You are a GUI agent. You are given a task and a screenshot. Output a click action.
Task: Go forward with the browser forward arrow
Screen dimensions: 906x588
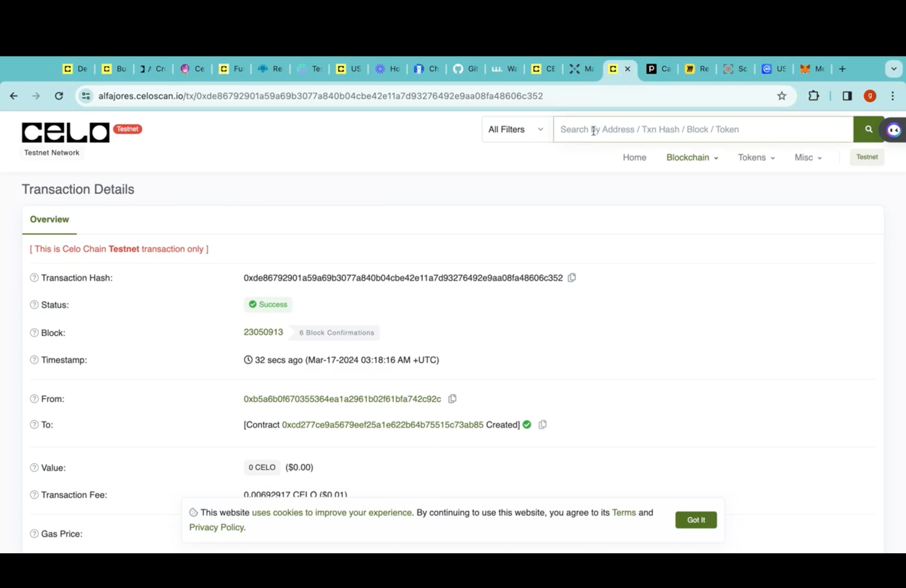36,96
